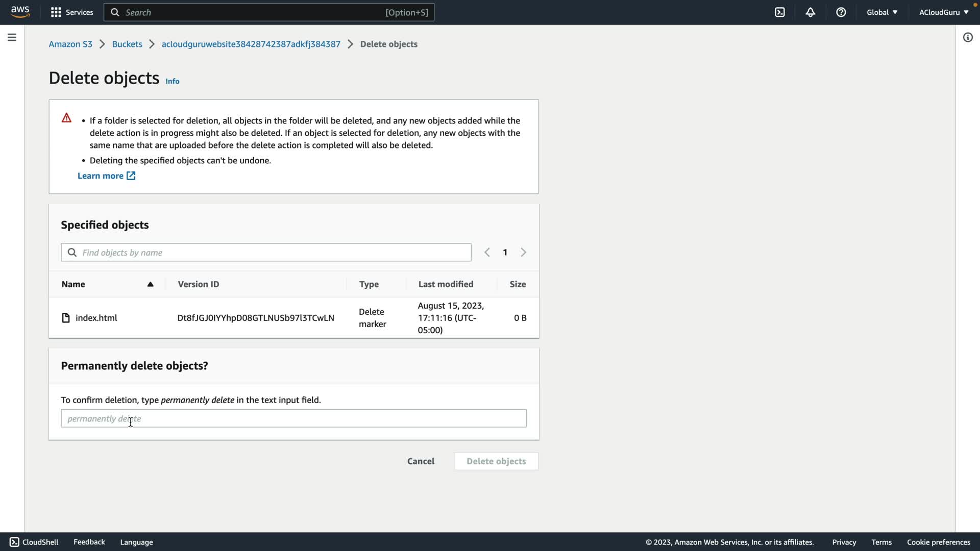Sort objects by Name column arrow
The image size is (980, 551).
pyautogui.click(x=150, y=284)
